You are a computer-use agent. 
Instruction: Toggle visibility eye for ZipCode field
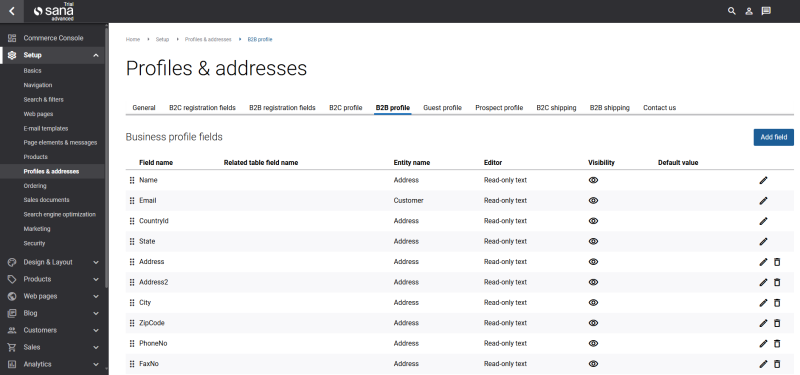pyautogui.click(x=593, y=323)
